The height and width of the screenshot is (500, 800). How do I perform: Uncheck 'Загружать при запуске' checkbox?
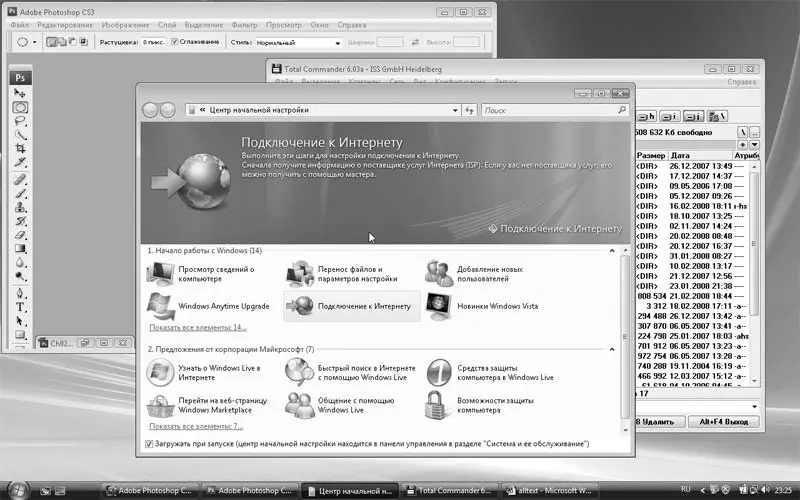pos(149,444)
